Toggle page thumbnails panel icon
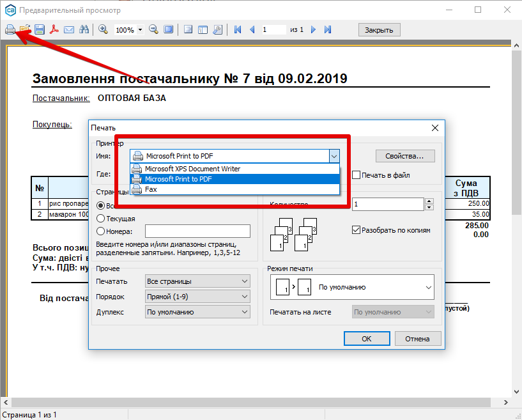The width and height of the screenshot is (522, 420). pos(203,29)
